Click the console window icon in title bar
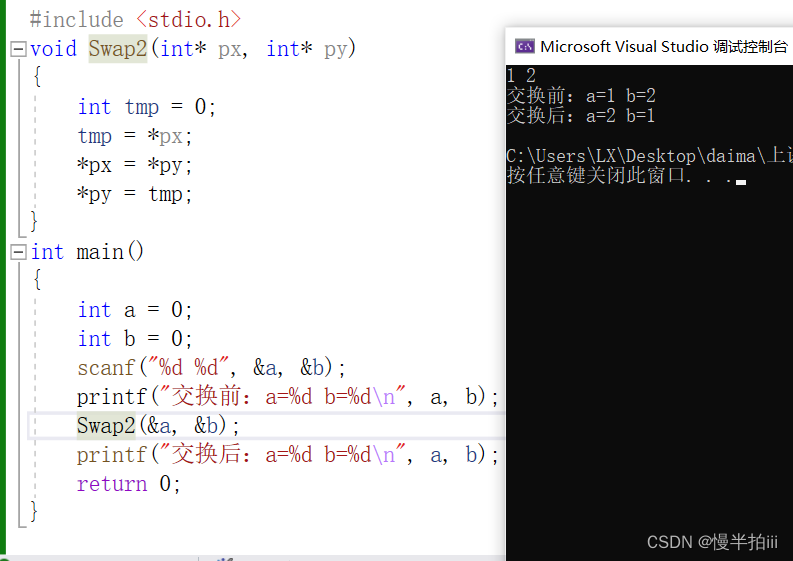 [x=524, y=47]
